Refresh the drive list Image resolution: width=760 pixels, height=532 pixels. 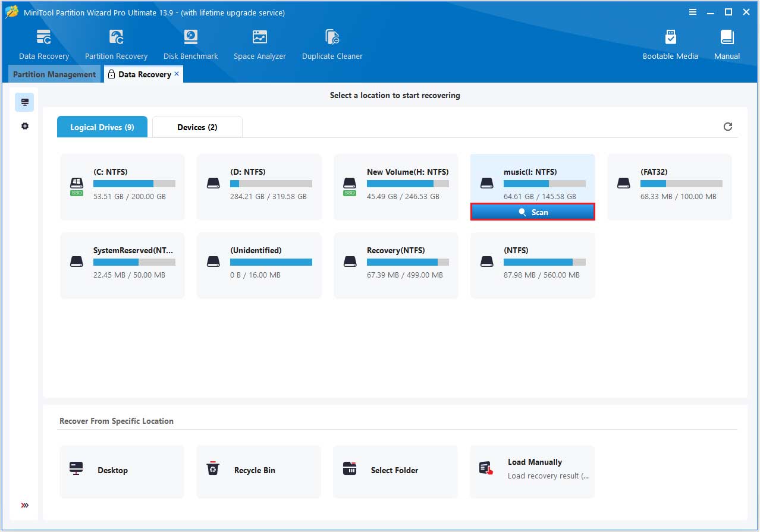728,127
